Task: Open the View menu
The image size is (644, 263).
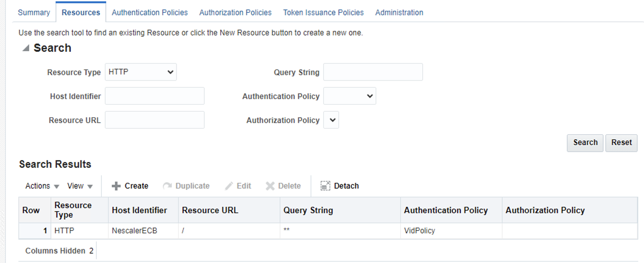Action: point(80,186)
